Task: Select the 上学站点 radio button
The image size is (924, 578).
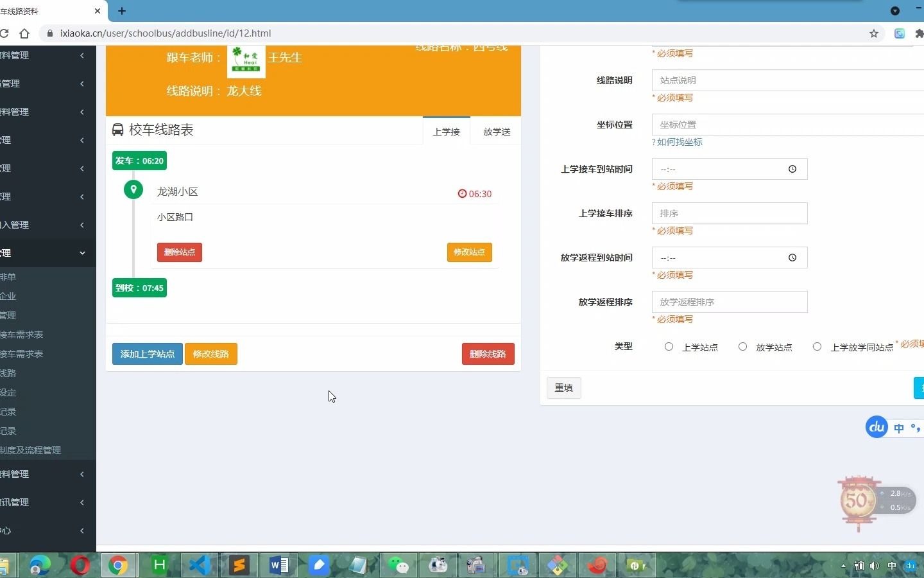Action: point(669,346)
